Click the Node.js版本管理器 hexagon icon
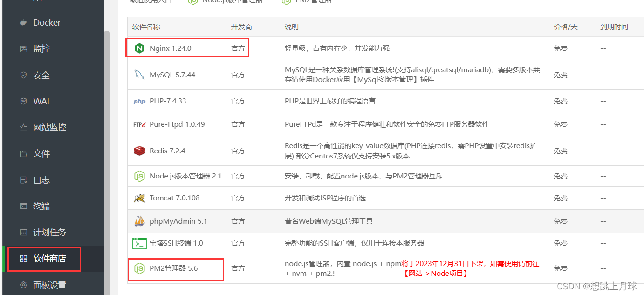The width and height of the screenshot is (644, 295). click(x=140, y=176)
